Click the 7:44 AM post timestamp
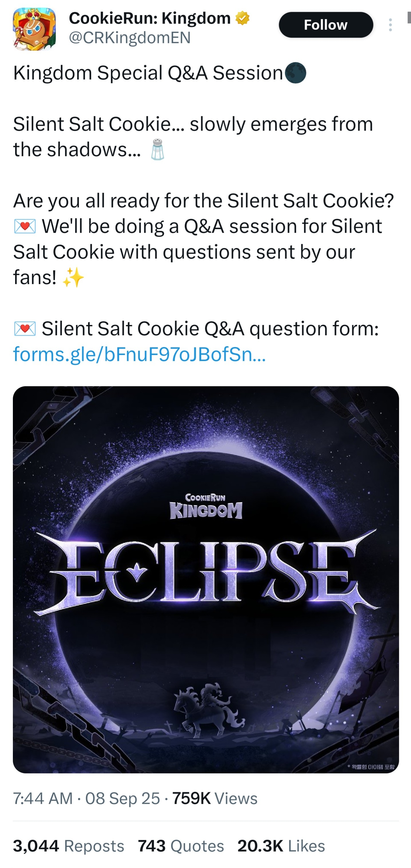This screenshot has height=868, width=411. 42,798
